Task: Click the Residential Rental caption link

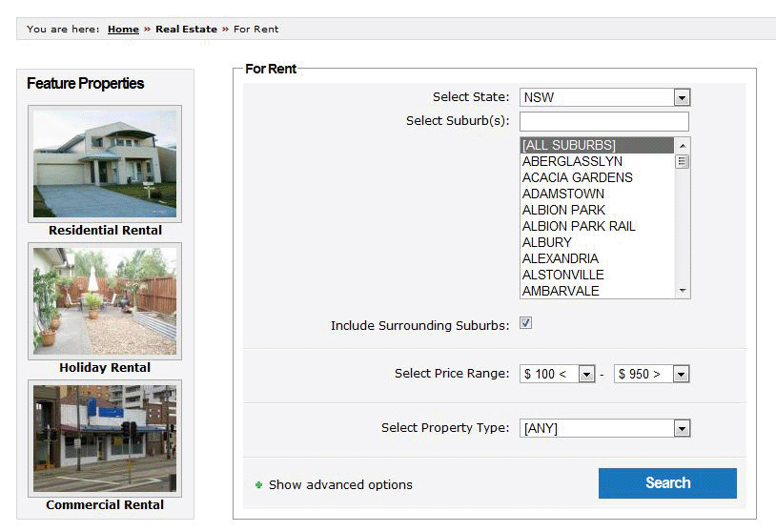Action: tap(105, 231)
